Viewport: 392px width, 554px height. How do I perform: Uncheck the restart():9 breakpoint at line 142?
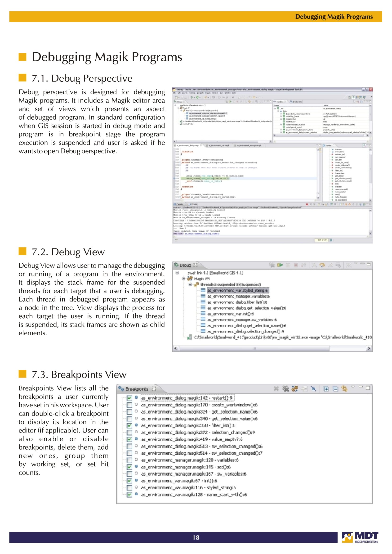pos(129,398)
